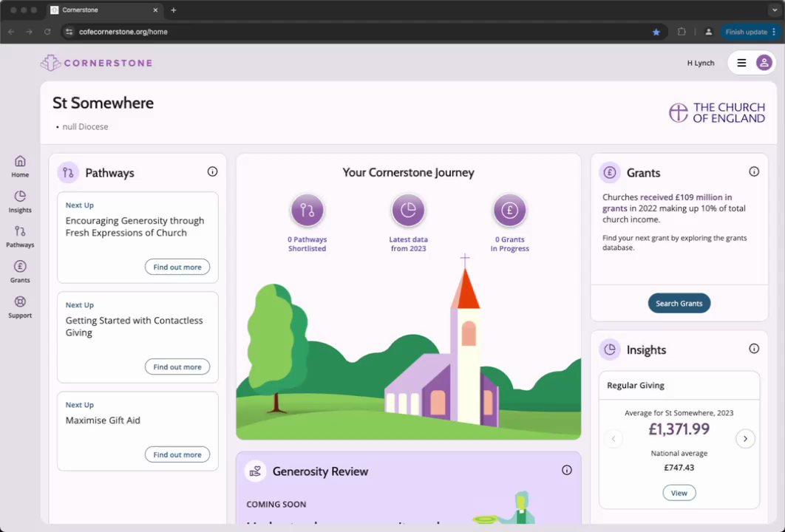Viewport: 785px width, 532px height.
Task: Open browser extensions puzzle icon
Action: (682, 32)
